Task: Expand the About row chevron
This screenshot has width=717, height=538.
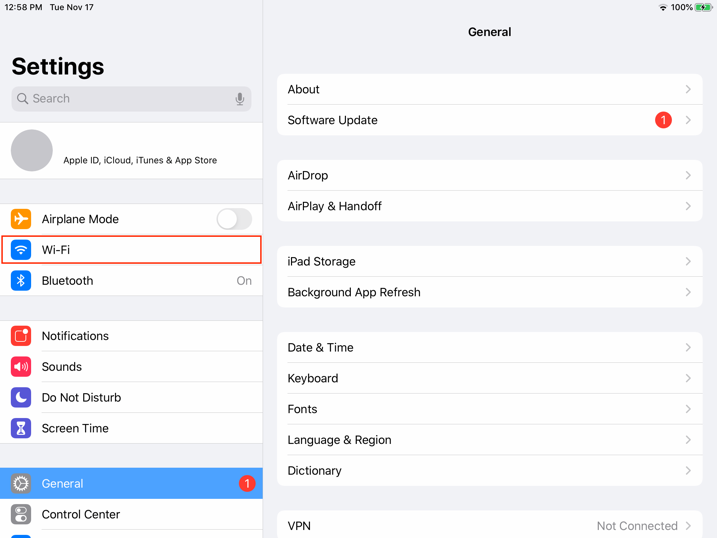Action: pos(688,89)
